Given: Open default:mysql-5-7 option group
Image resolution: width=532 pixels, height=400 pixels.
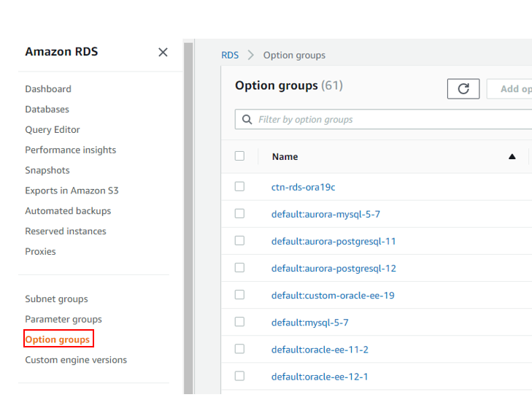Looking at the screenshot, I should (309, 323).
